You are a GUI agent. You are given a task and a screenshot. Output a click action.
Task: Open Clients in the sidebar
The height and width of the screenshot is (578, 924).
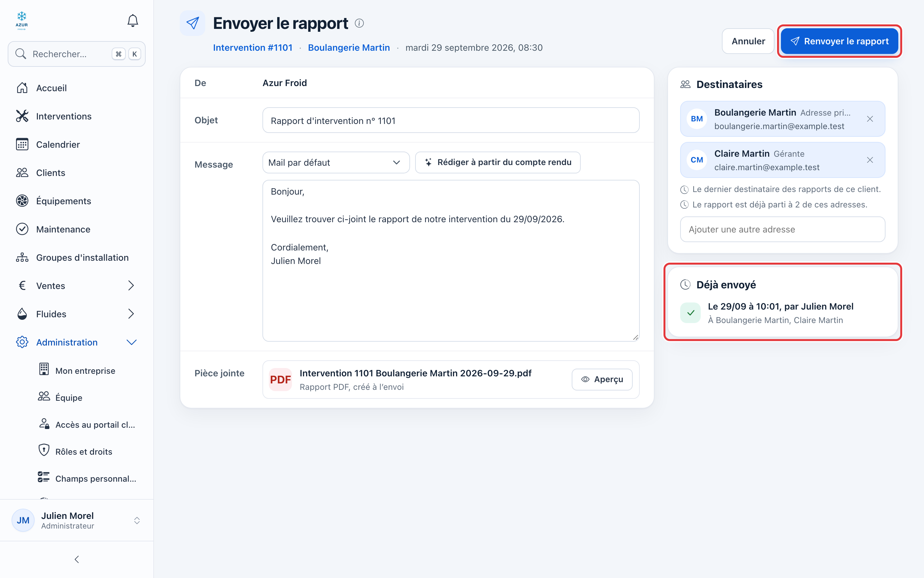77,173
